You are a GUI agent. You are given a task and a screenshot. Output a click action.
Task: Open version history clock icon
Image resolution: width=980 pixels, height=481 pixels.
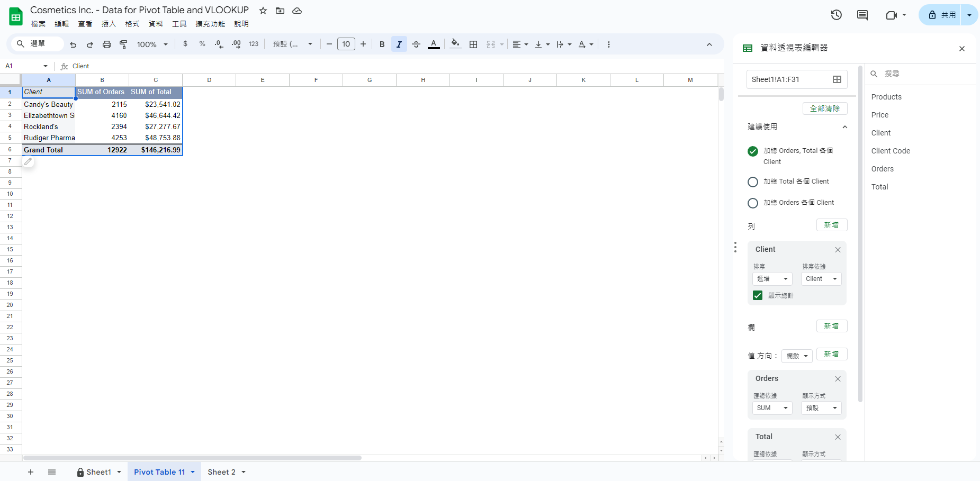[837, 15]
